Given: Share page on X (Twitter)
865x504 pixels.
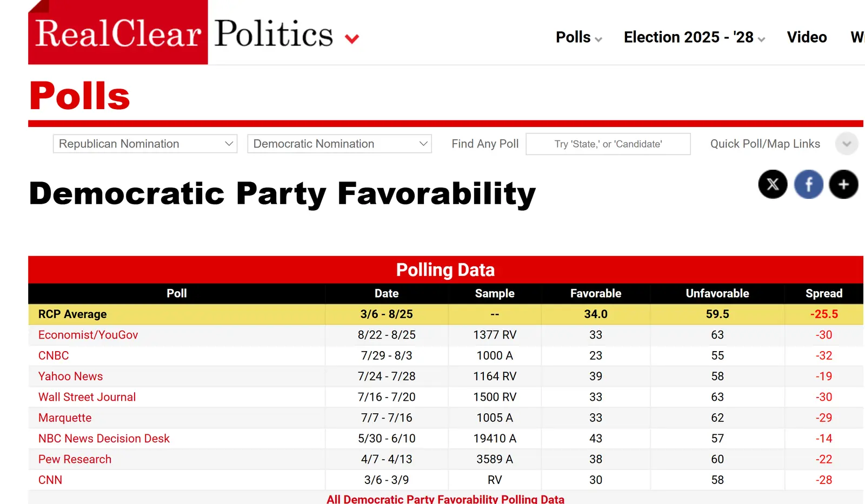Looking at the screenshot, I should [x=773, y=184].
